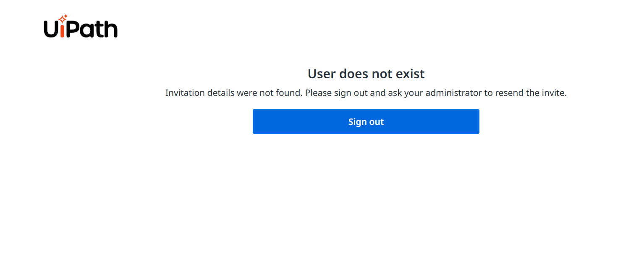Click the word Please in message
Image resolution: width=644 pixels, height=259 pixels.
coord(319,93)
